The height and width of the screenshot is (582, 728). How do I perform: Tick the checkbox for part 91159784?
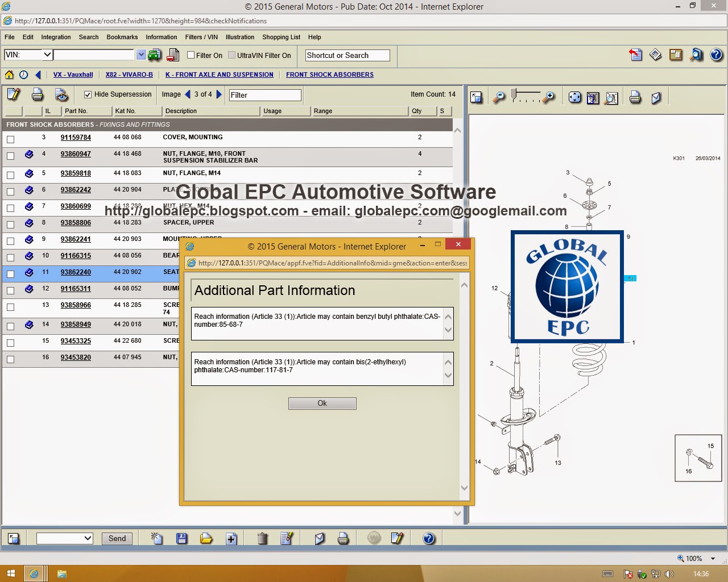[x=10, y=139]
